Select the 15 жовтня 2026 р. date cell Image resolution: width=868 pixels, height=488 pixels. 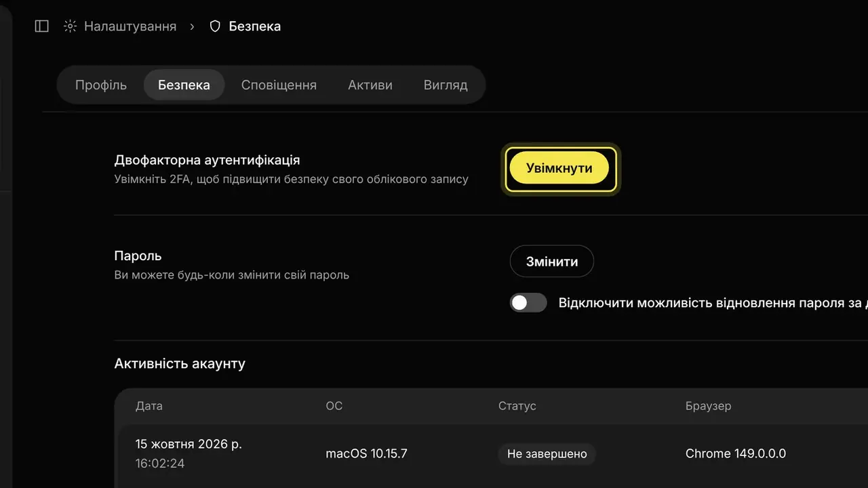(189, 444)
